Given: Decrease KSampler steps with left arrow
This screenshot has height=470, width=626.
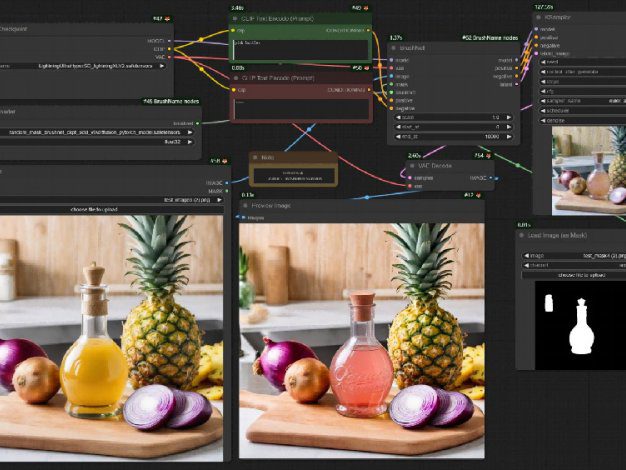Looking at the screenshot, I should click(543, 81).
